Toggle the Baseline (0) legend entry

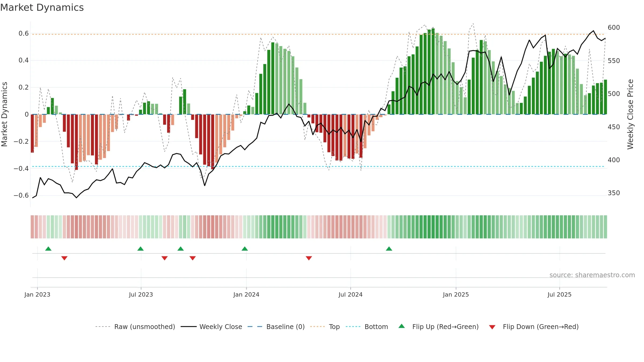click(x=276, y=327)
